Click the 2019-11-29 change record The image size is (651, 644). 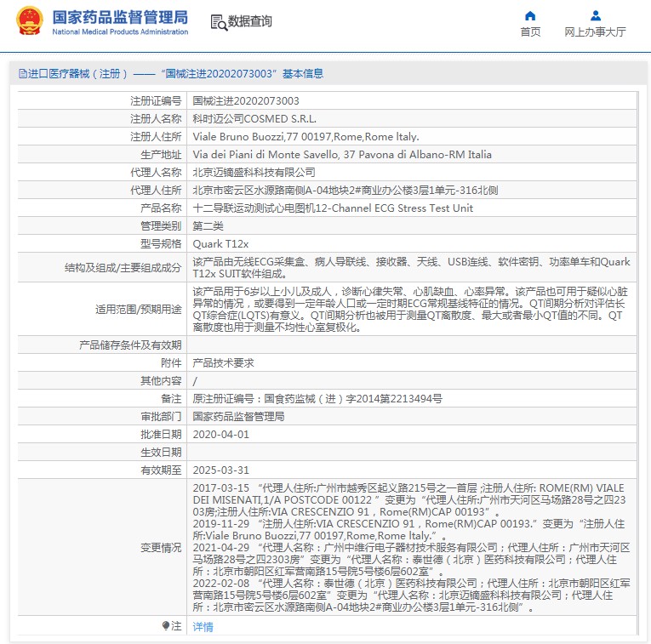pos(408,530)
